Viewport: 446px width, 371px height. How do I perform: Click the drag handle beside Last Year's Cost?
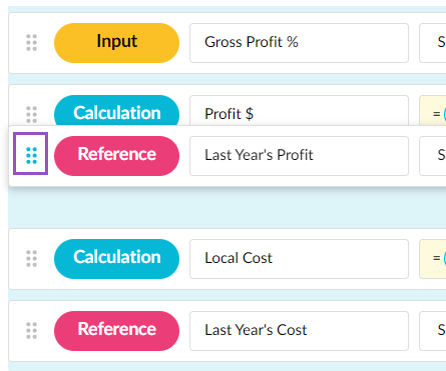pyautogui.click(x=32, y=331)
